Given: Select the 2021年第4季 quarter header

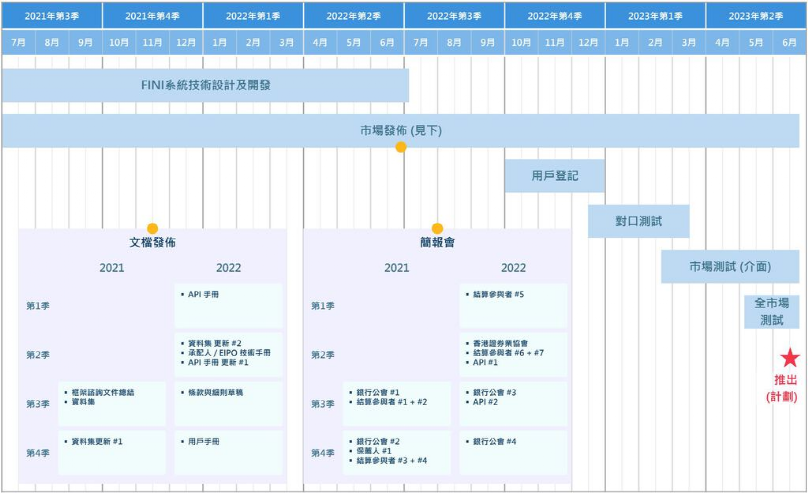Looking at the screenshot, I should pyautogui.click(x=153, y=16).
